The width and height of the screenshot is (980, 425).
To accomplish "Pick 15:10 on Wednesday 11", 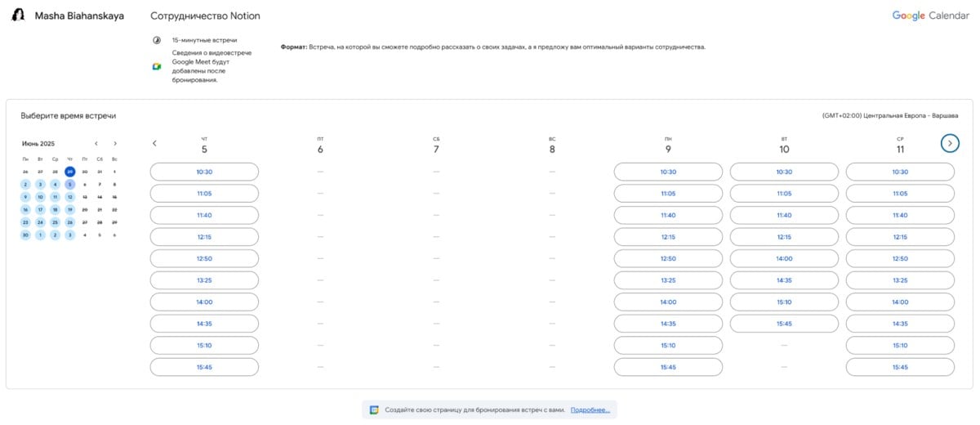I will pyautogui.click(x=900, y=345).
